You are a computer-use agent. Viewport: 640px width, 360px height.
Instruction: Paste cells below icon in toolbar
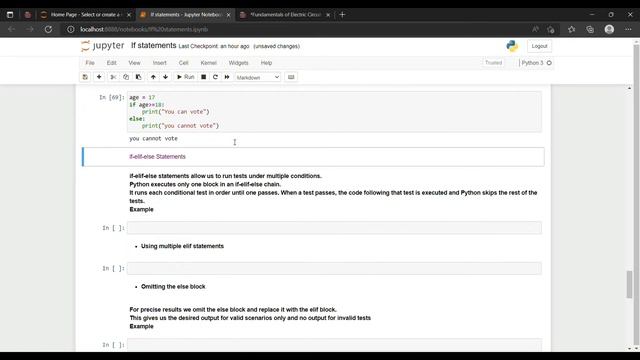[138, 77]
